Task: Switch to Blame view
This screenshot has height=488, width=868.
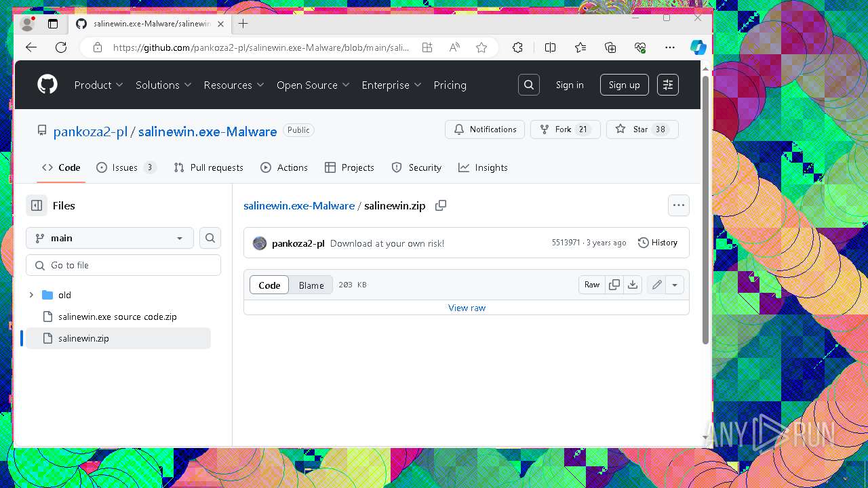Action: pos(311,285)
